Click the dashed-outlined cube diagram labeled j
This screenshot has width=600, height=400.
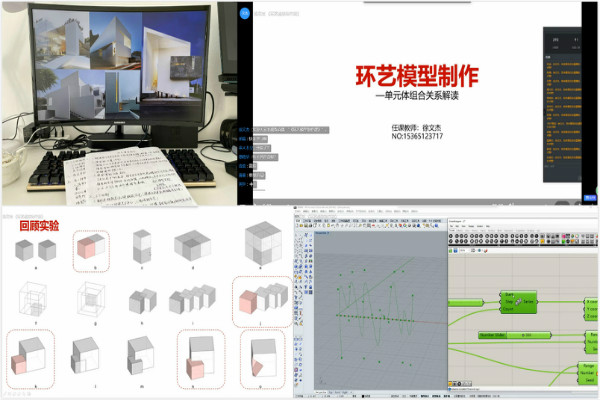(x=261, y=299)
